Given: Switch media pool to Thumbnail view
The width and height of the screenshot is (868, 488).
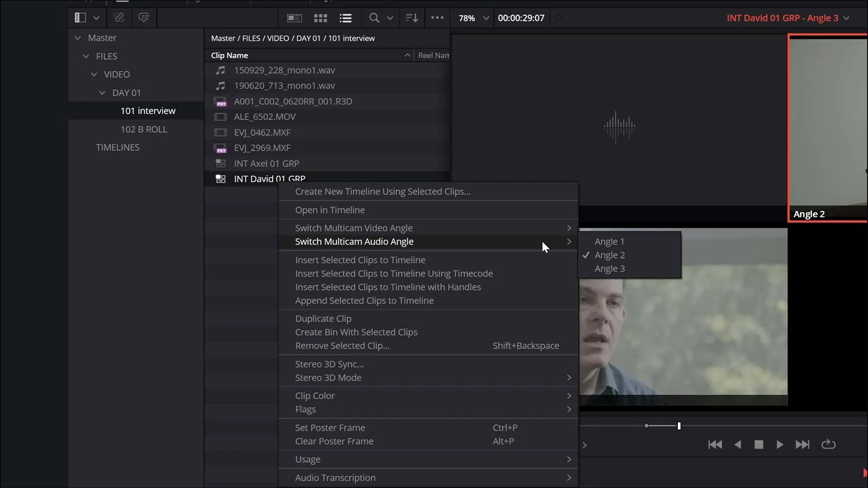Looking at the screenshot, I should tap(320, 18).
